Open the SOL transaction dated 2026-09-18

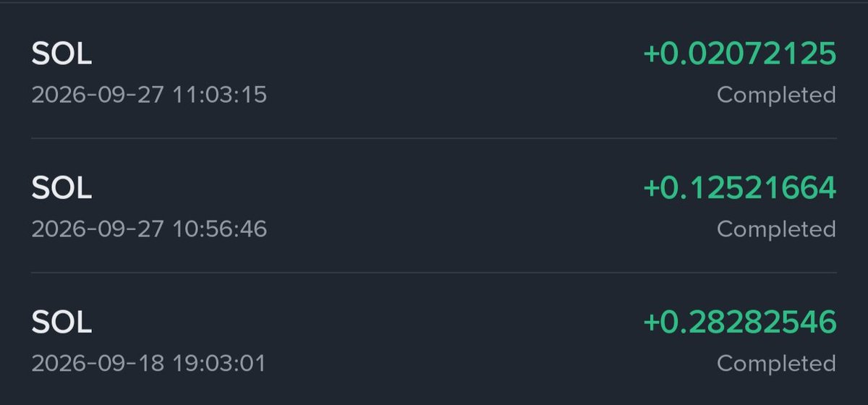[434, 338]
